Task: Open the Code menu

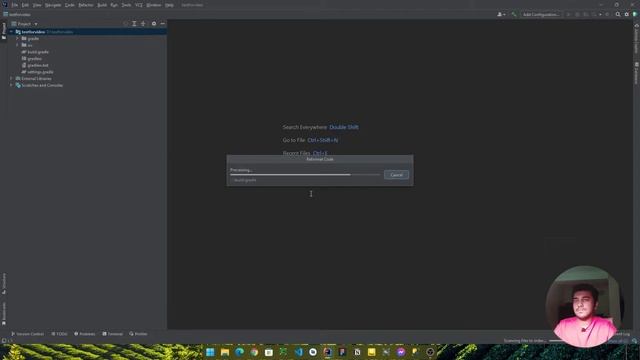Action: pos(69,5)
